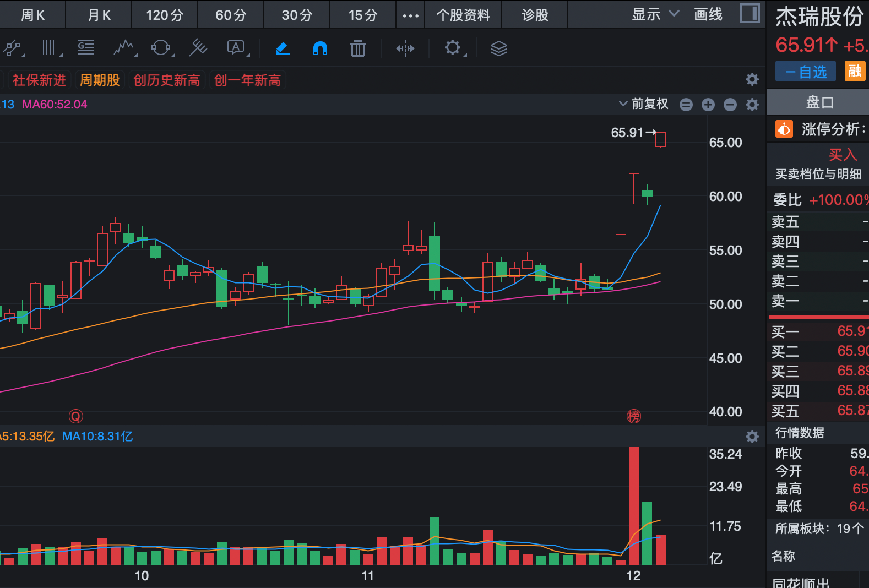Viewport: 869px width, 588px height.
Task: Switch to the 月K timeframe tab
Action: [99, 15]
